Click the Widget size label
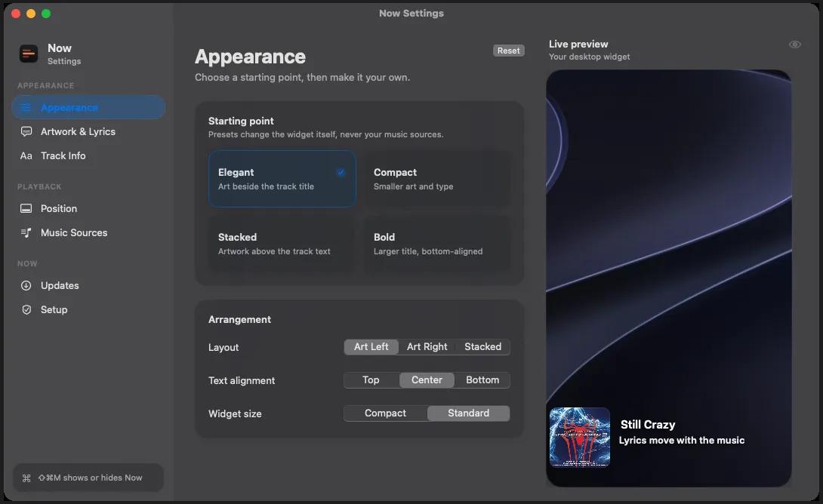 coord(235,413)
